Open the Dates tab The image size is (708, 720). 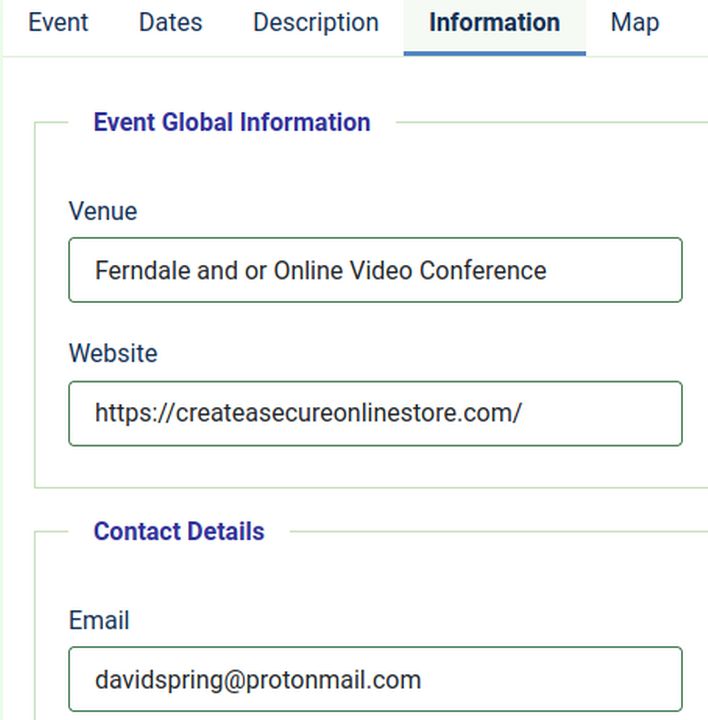(170, 23)
